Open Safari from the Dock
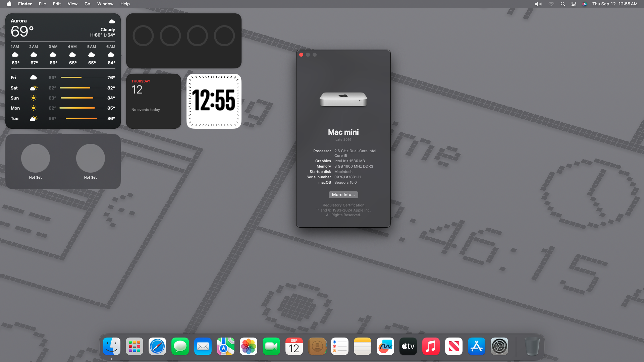This screenshot has height=362, width=644. click(157, 346)
